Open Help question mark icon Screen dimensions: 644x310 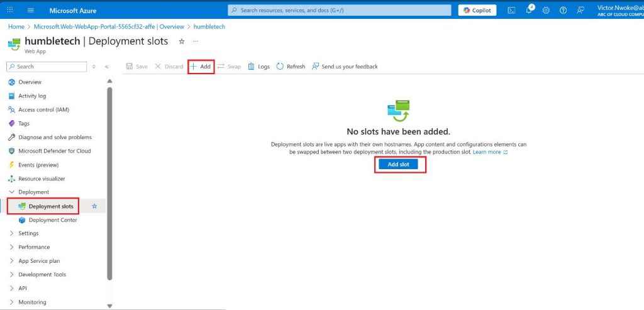point(563,10)
